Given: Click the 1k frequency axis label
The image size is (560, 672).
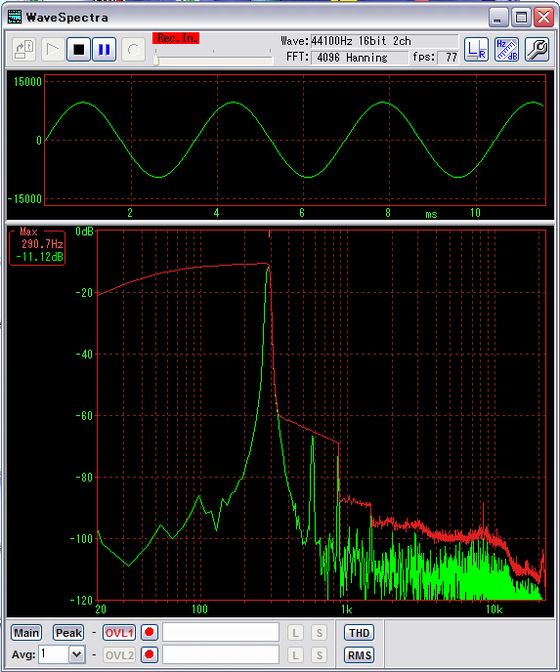Looking at the screenshot, I should [x=347, y=609].
